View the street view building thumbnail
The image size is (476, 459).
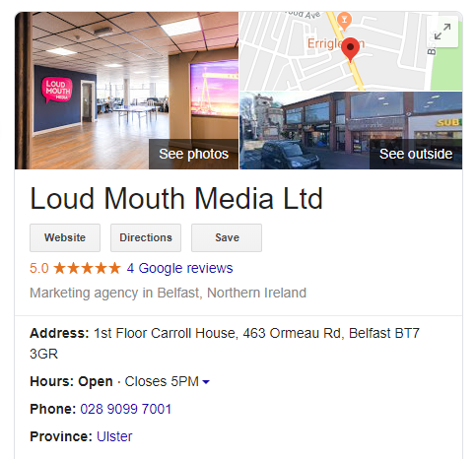click(351, 130)
